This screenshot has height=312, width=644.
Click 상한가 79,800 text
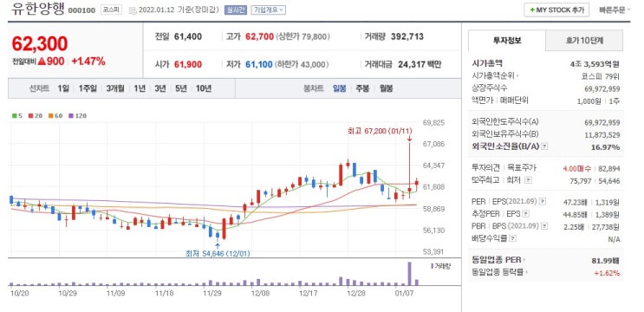coord(303,36)
